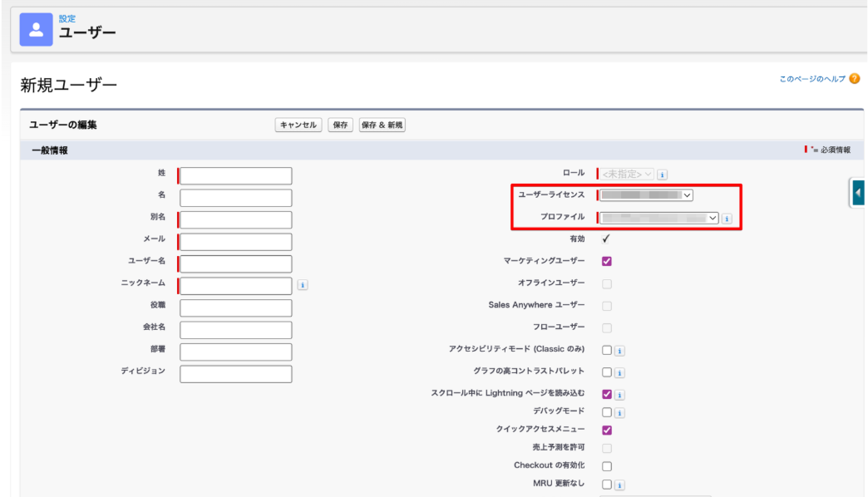Click info icon next to MRU 更新なし
The height and width of the screenshot is (497, 868).
click(619, 485)
